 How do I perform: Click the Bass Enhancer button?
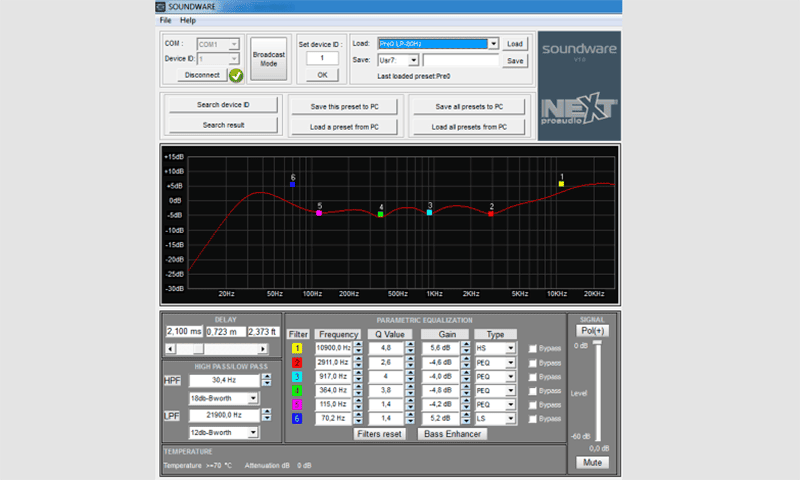click(x=453, y=434)
